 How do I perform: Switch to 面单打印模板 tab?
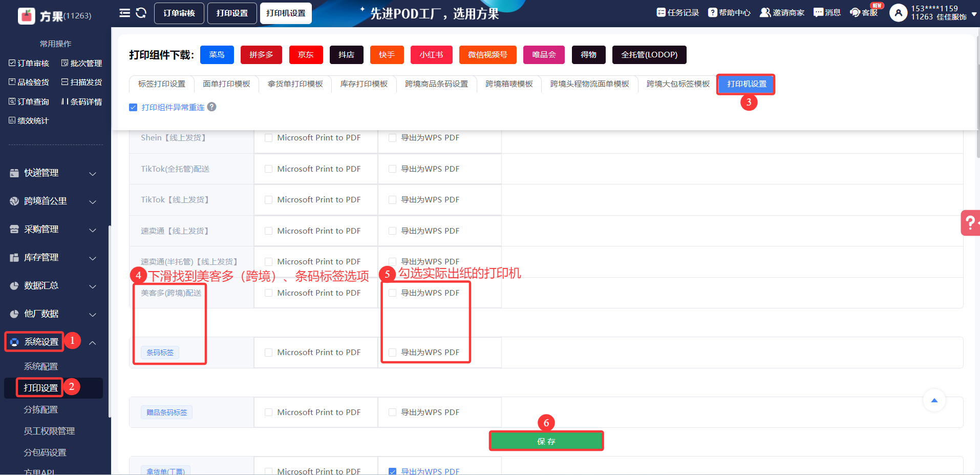pos(226,84)
